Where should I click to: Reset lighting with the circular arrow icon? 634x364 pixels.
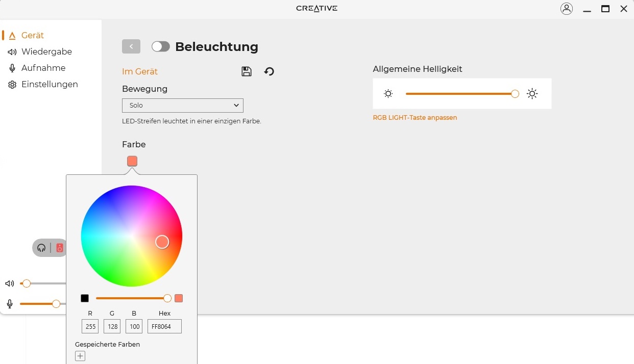click(x=269, y=71)
